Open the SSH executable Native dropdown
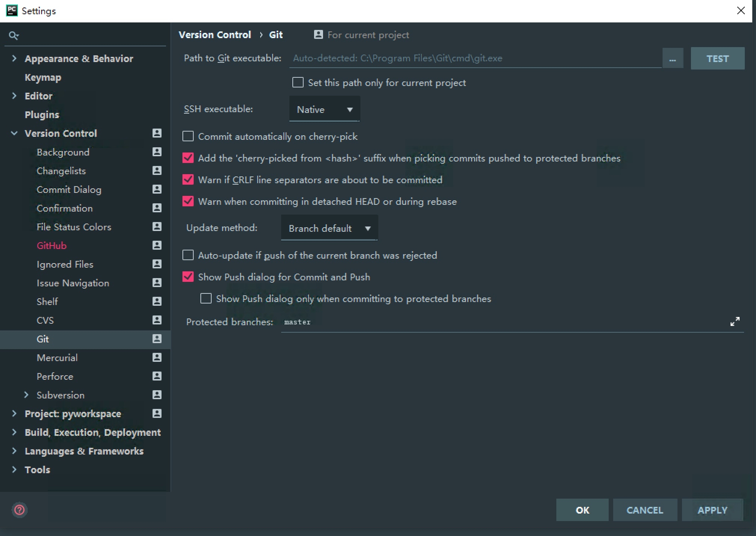 pyautogui.click(x=324, y=110)
